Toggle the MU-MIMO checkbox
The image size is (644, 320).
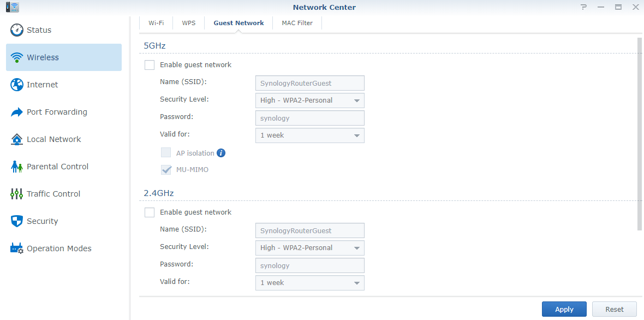point(166,170)
